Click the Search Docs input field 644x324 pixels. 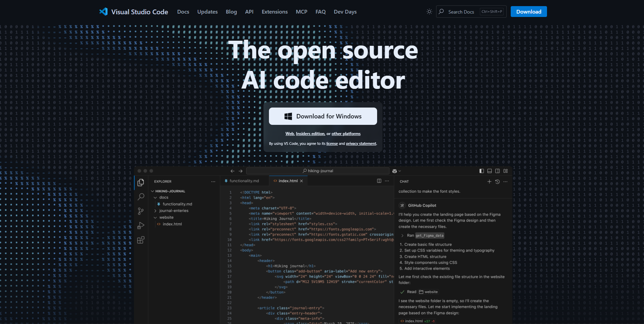click(x=471, y=12)
